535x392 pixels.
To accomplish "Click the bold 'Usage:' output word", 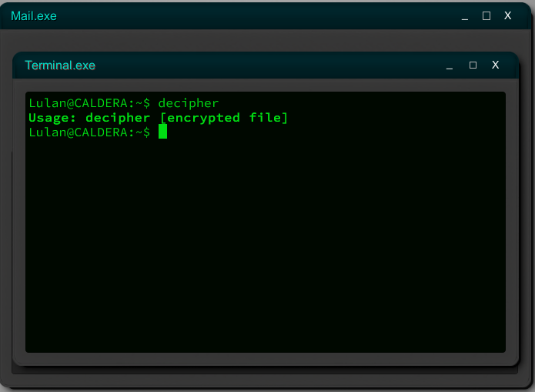I will (52, 118).
